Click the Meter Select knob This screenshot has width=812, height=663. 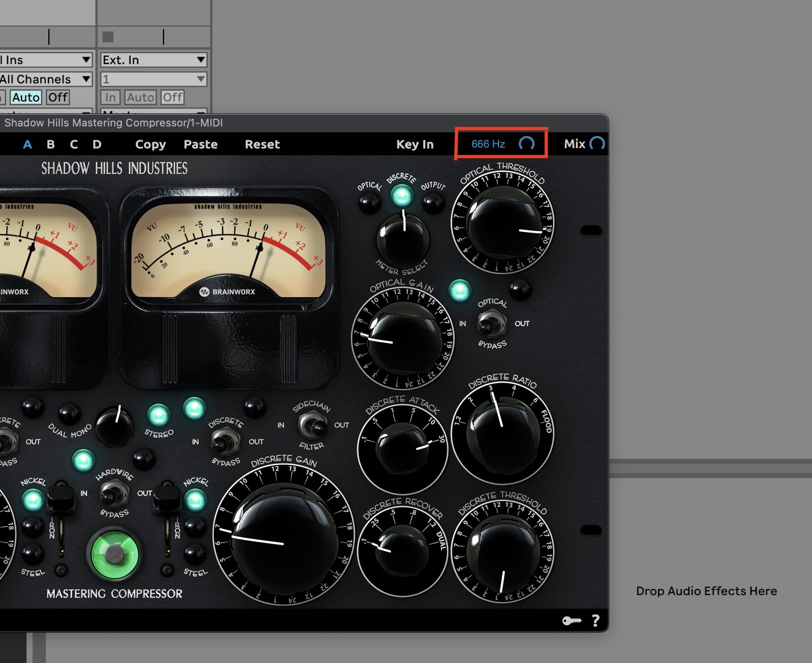403,239
